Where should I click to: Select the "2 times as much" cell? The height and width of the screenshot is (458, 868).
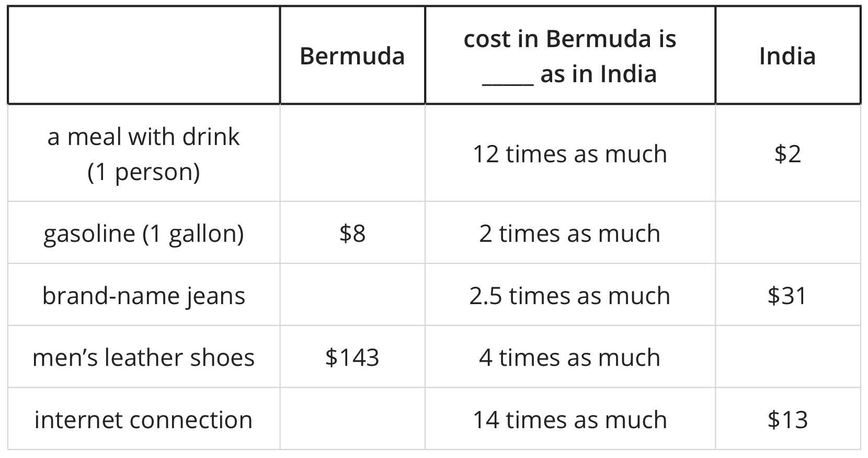click(569, 233)
